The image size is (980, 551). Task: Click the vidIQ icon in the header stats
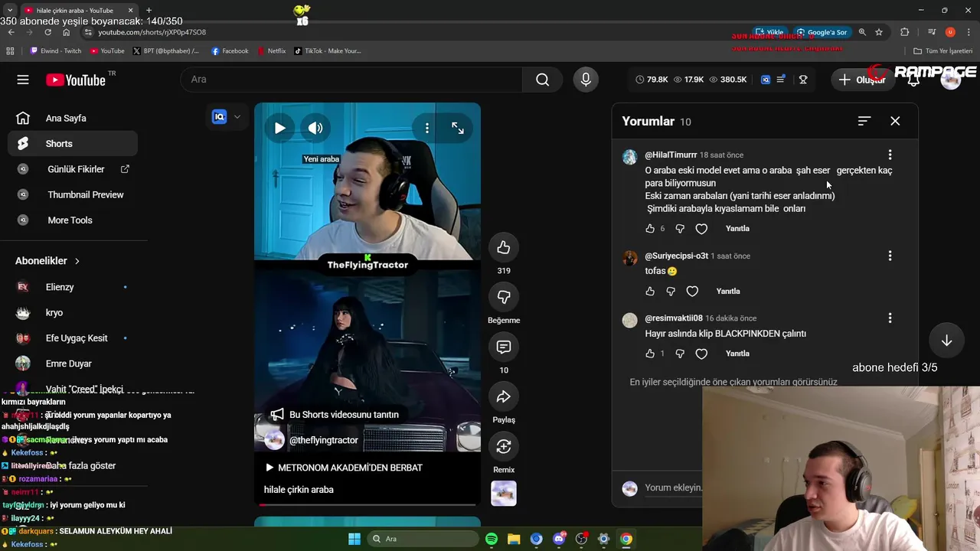766,80
